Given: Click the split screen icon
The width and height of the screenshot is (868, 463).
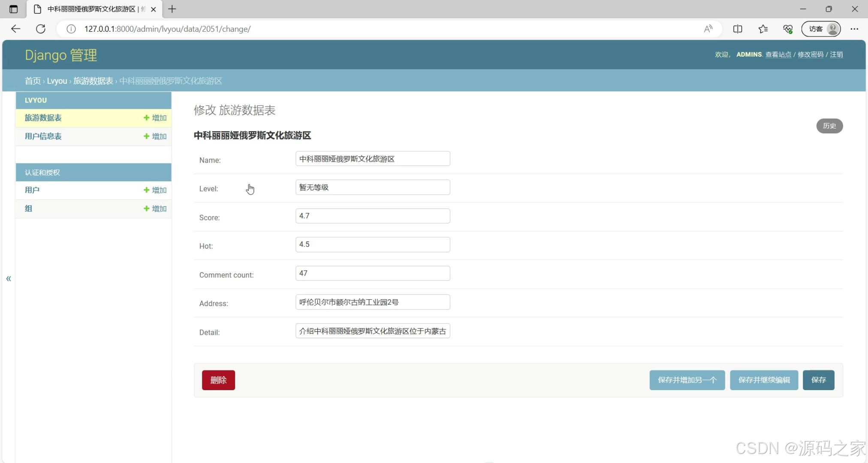Looking at the screenshot, I should point(738,29).
